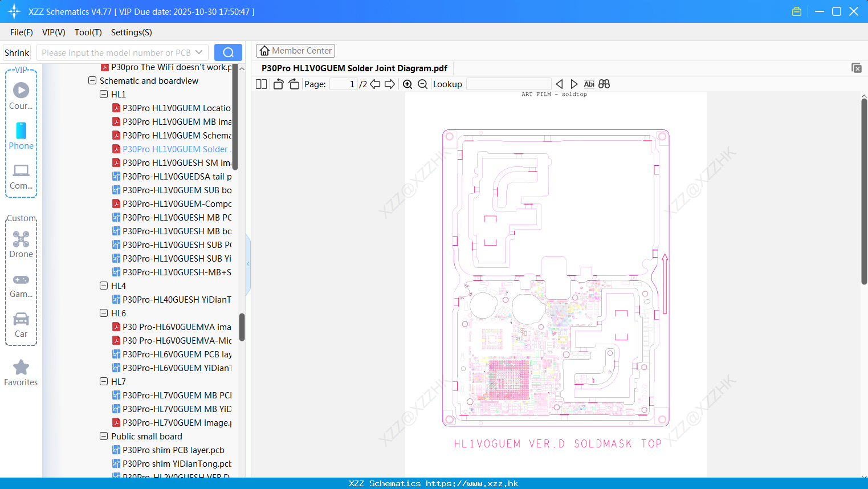
Task: Open the model number dropdown arrow
Action: [x=199, y=52]
